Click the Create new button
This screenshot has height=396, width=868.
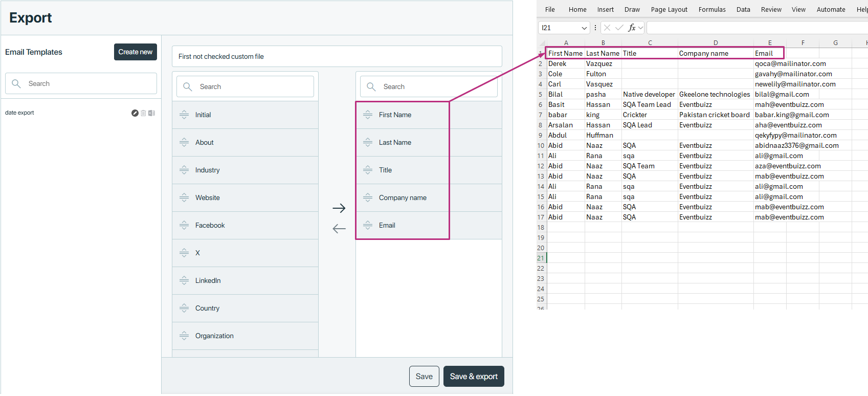[x=135, y=52]
